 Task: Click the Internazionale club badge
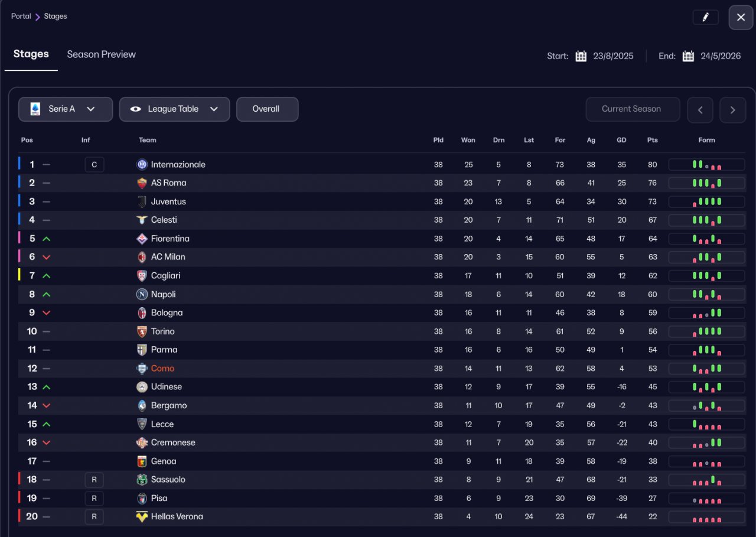coord(142,164)
